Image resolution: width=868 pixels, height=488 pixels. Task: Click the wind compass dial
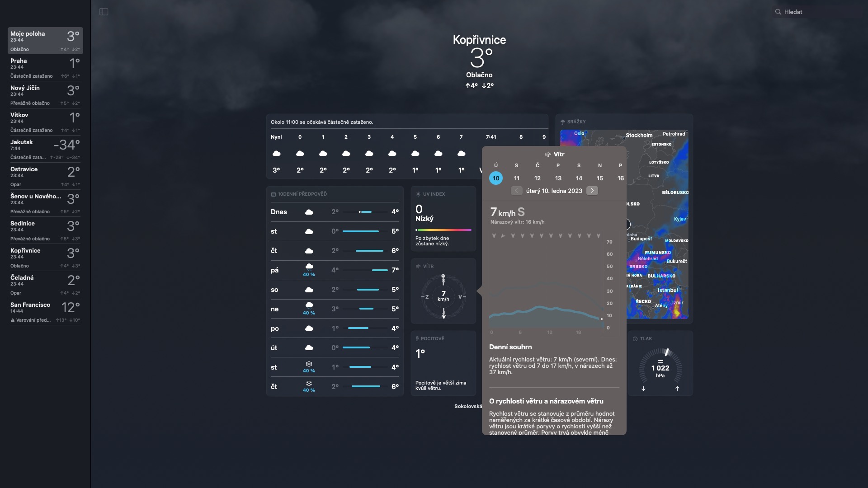(443, 297)
